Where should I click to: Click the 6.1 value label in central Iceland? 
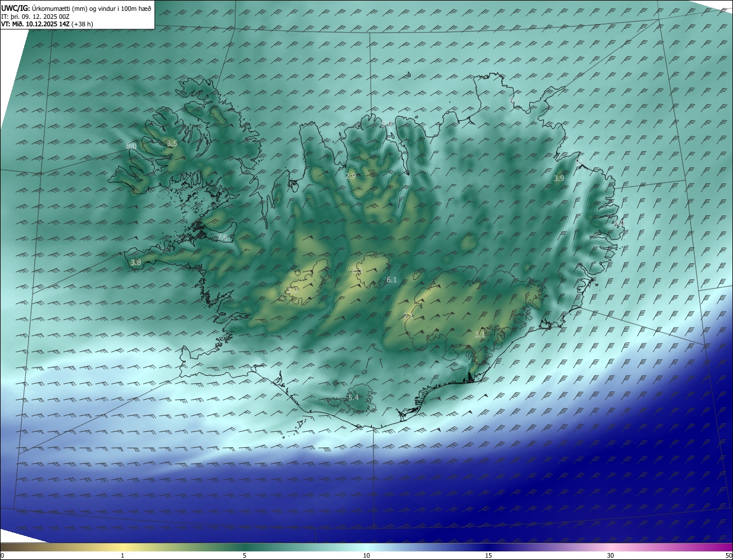[392, 280]
